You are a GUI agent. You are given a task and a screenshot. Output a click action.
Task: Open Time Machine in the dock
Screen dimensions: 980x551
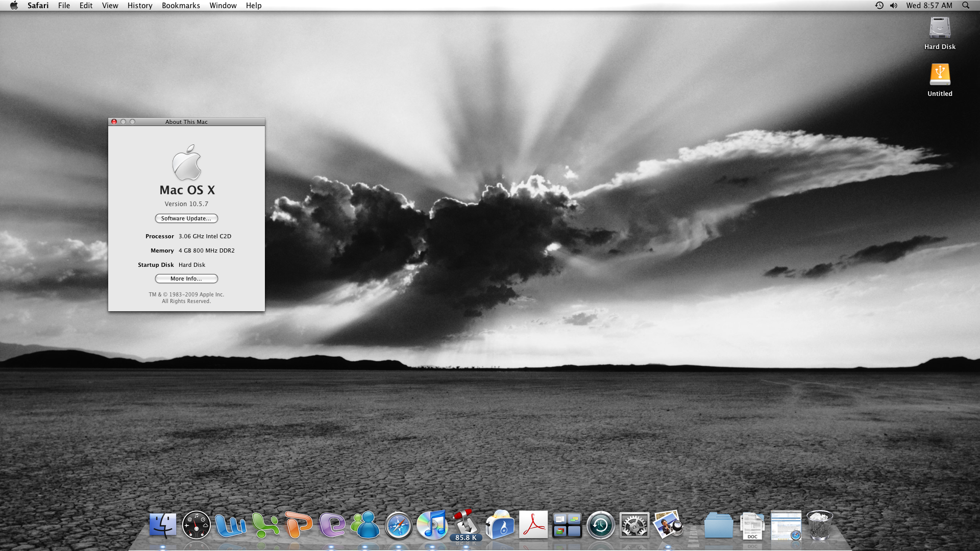coord(601,525)
